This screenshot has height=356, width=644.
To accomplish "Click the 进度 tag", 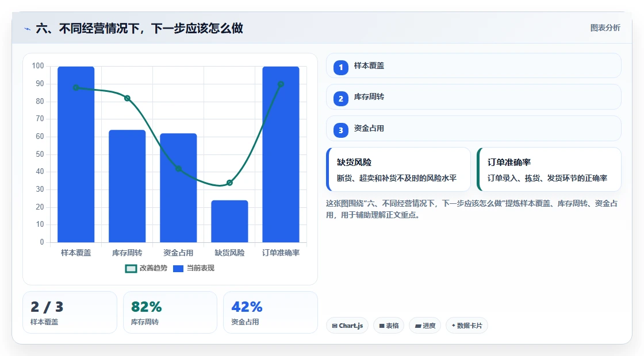I will click(425, 326).
